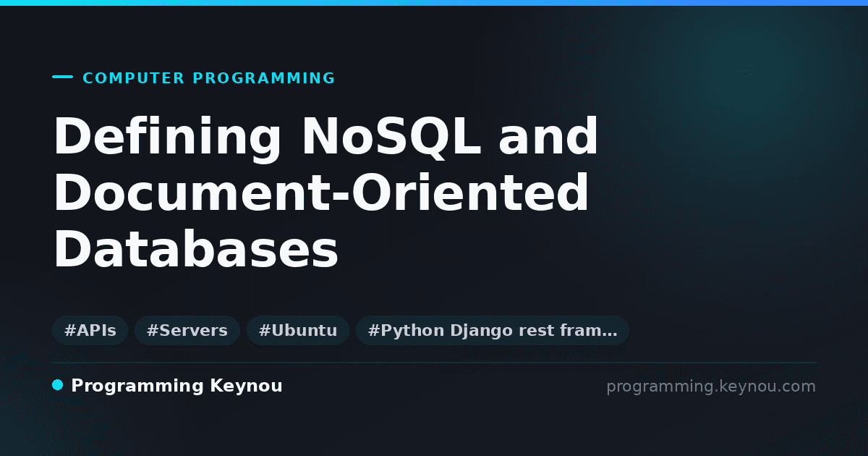Click the Programming Keynou author name

[176, 386]
